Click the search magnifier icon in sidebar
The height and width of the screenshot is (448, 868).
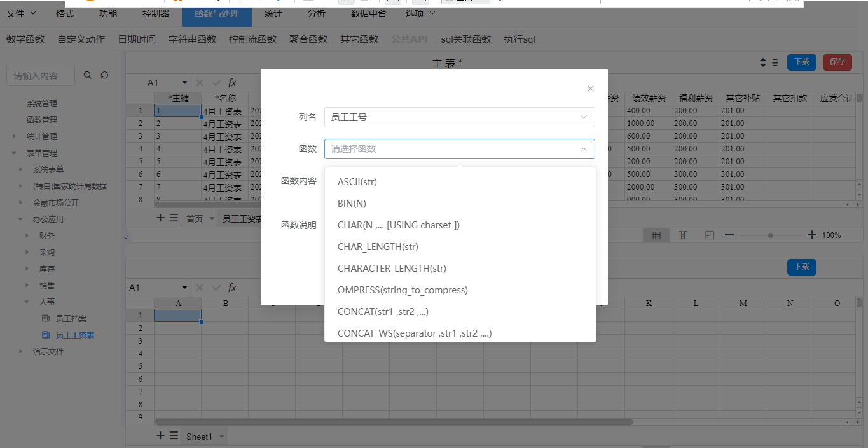(x=88, y=75)
